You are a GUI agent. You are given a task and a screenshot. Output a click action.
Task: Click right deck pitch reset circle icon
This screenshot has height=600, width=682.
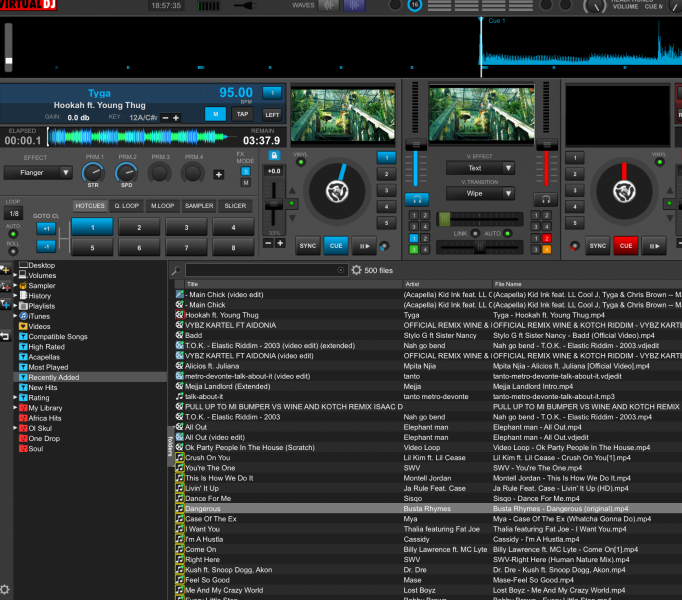tap(575, 246)
